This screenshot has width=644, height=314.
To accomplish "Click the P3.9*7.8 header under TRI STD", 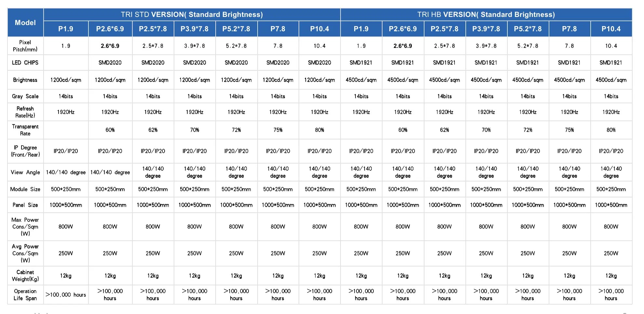I will click(x=195, y=29).
